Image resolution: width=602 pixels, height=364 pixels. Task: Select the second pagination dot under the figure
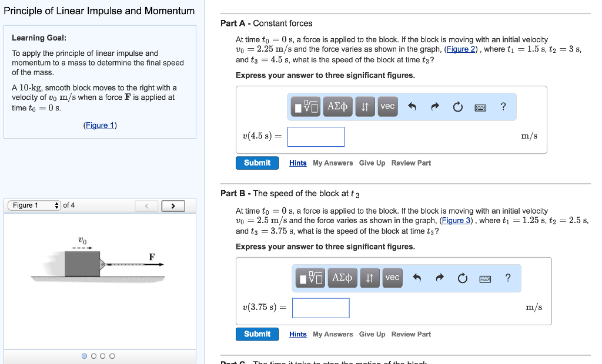(93, 355)
